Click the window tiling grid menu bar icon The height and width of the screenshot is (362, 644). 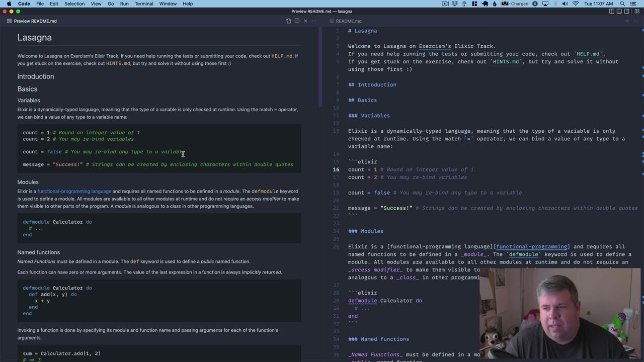(474, 4)
